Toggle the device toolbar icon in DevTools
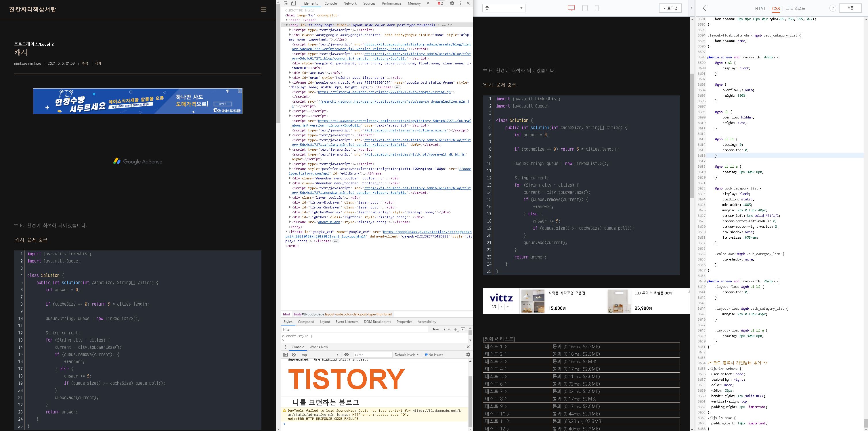 click(293, 3)
